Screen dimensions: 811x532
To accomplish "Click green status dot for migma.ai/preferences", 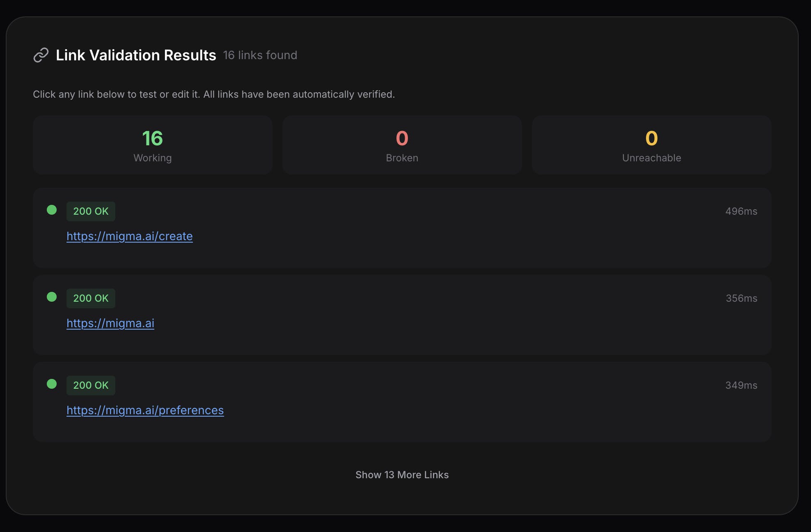I will coord(52,384).
